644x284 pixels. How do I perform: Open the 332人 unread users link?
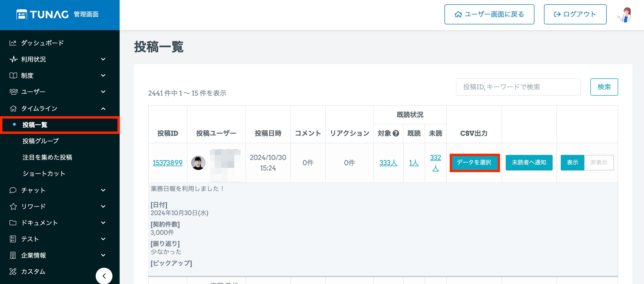(435, 163)
